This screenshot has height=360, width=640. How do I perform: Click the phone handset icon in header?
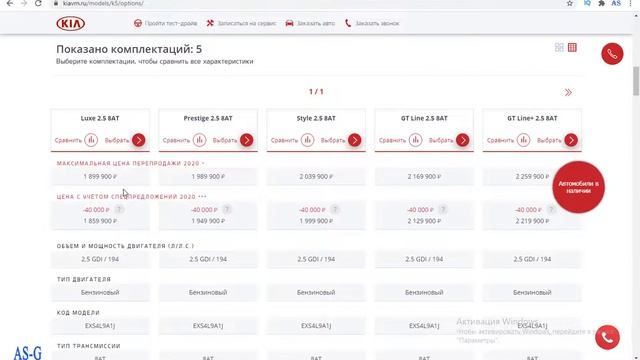[x=348, y=23]
